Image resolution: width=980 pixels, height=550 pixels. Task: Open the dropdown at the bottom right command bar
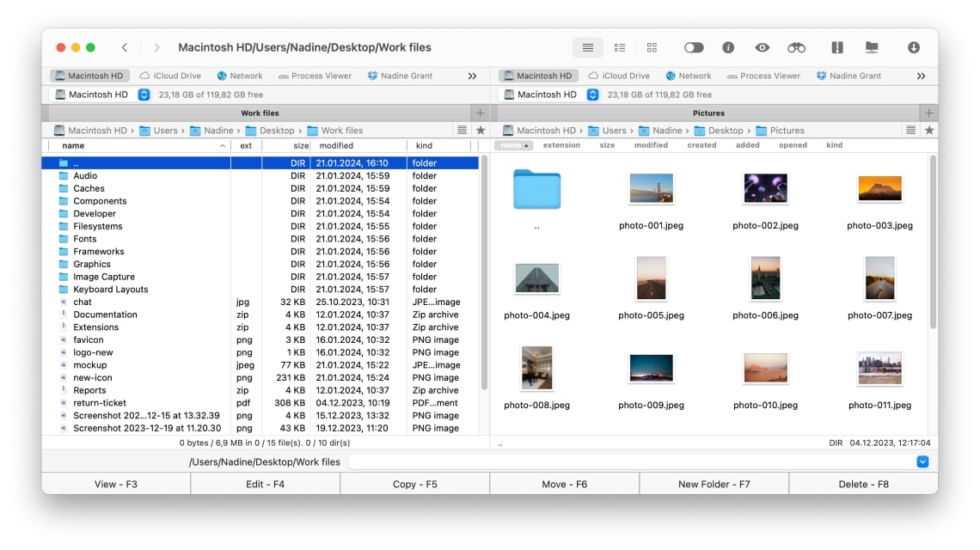[x=922, y=461]
